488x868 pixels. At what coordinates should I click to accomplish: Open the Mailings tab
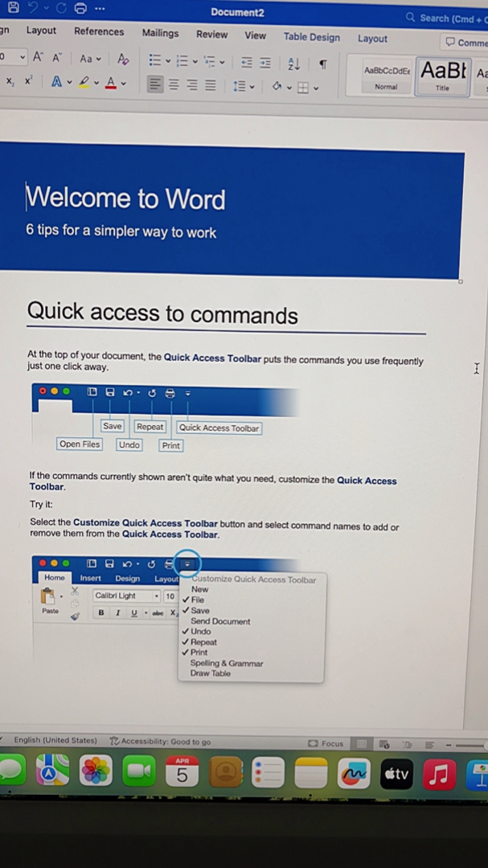tap(160, 33)
